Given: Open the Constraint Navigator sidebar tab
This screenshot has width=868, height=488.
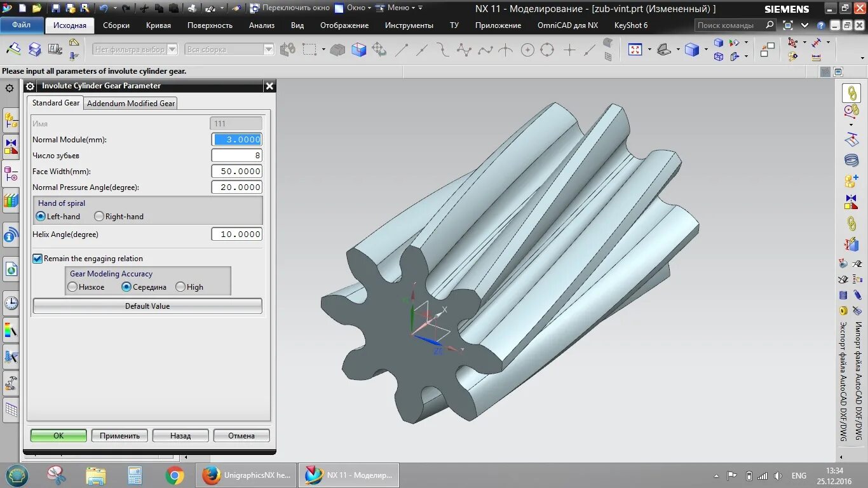Looking at the screenshot, I should (11, 146).
